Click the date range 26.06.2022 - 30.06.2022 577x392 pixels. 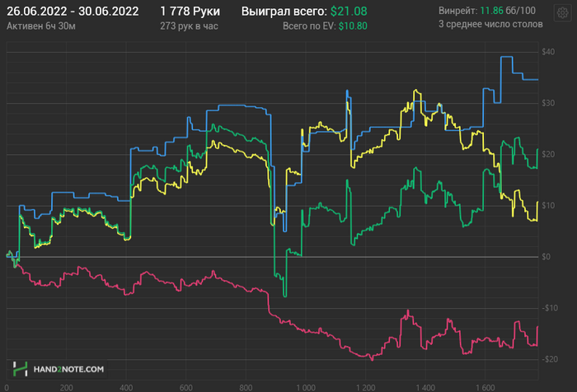click(x=73, y=12)
